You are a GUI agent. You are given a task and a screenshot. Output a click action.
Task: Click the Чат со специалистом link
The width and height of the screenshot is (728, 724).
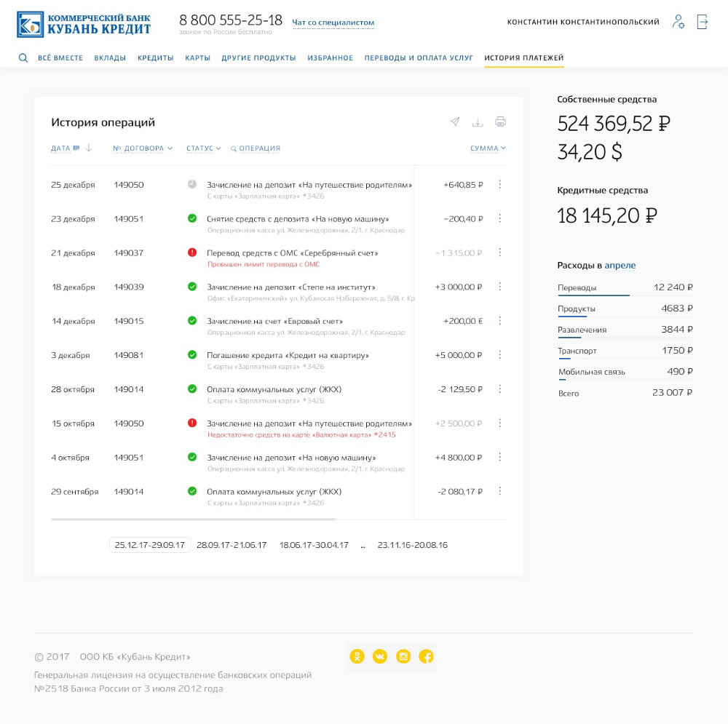333,23
